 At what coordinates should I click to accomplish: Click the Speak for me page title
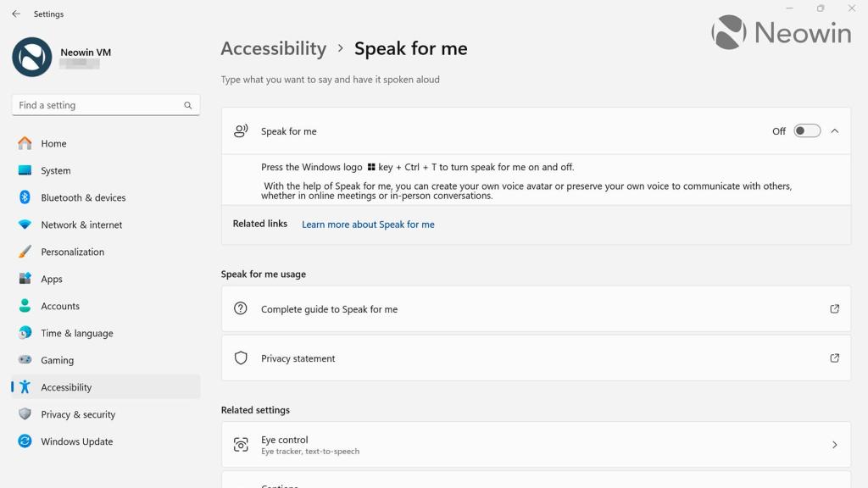click(411, 48)
